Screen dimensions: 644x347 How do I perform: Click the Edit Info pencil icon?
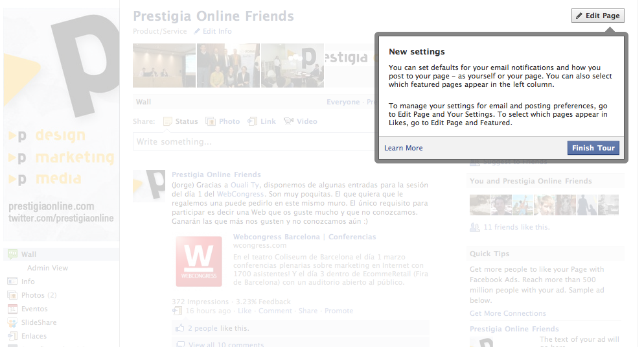pyautogui.click(x=197, y=31)
